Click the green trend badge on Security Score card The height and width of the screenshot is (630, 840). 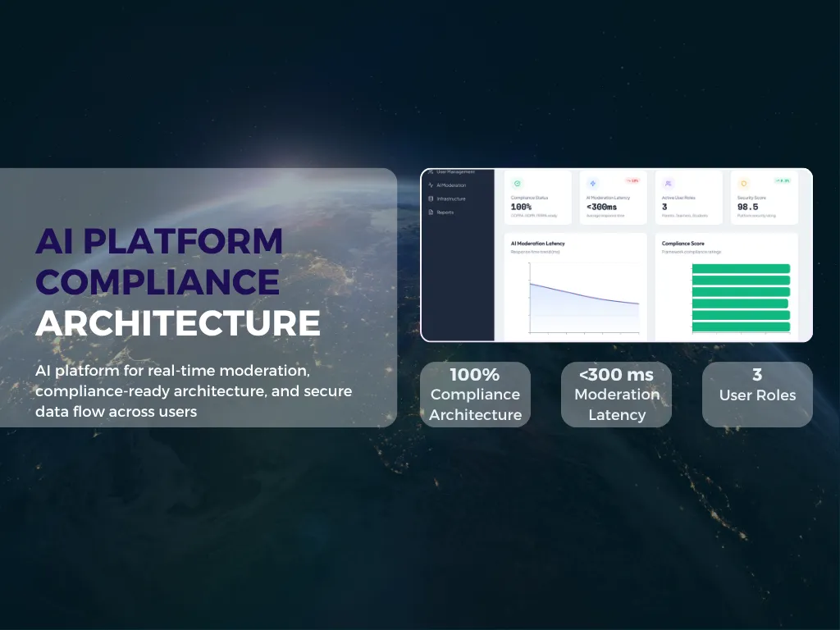pyautogui.click(x=783, y=181)
